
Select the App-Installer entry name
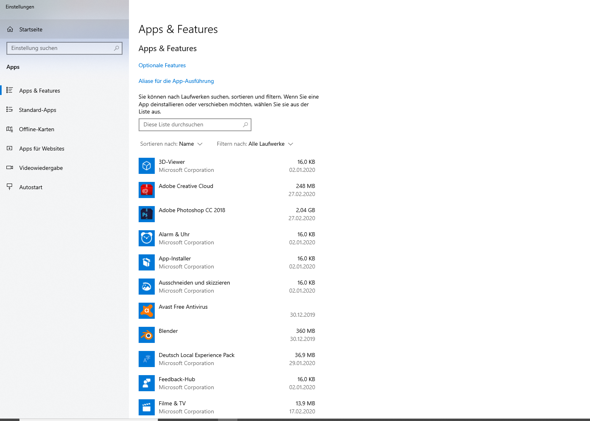[x=175, y=258]
